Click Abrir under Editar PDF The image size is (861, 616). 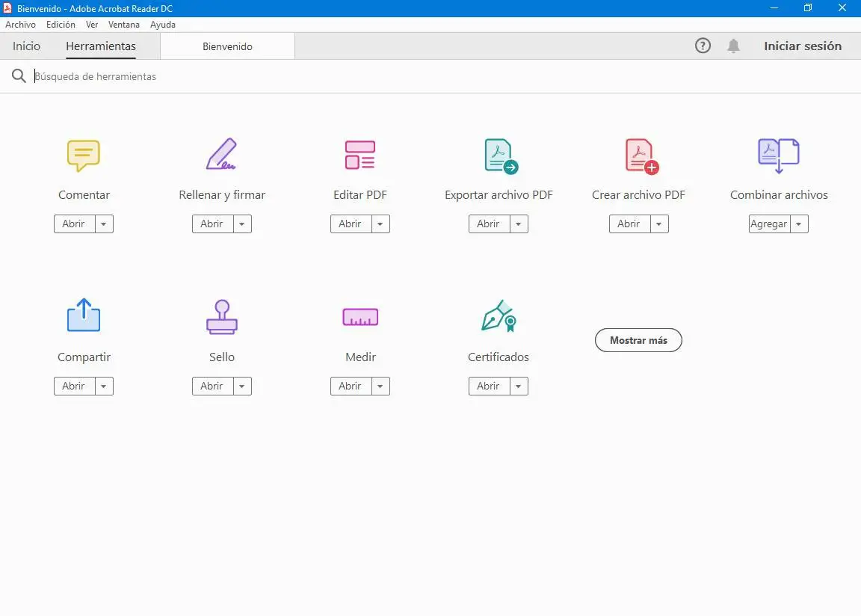click(351, 224)
